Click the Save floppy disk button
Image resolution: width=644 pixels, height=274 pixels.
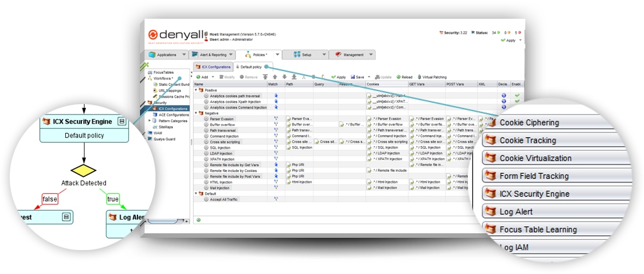[357, 77]
